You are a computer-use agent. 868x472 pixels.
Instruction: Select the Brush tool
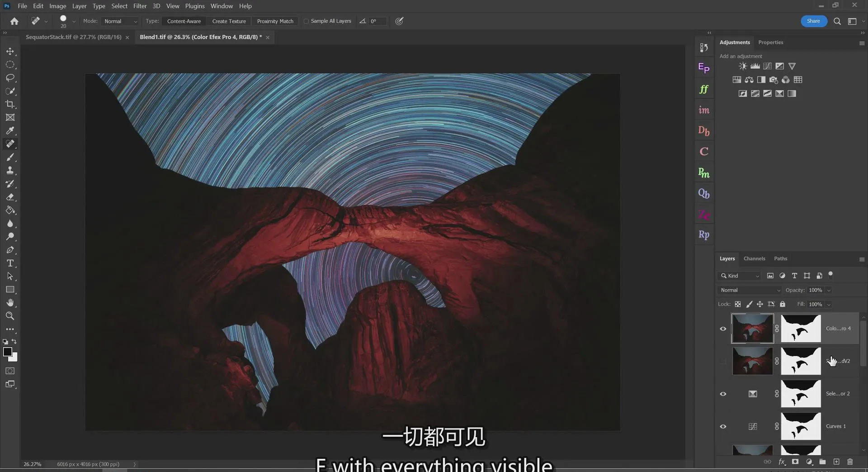[x=10, y=157]
